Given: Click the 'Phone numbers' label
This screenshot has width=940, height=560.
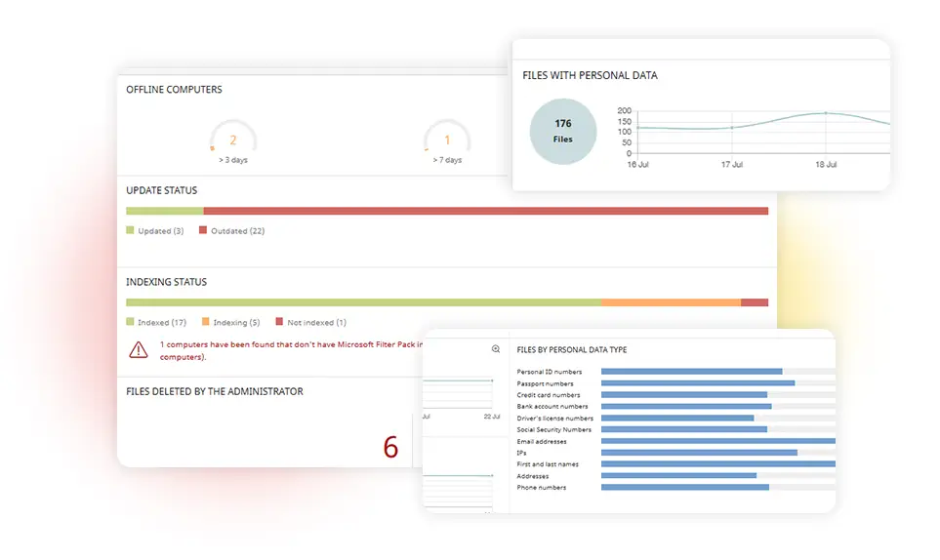Looking at the screenshot, I should pyautogui.click(x=542, y=488).
